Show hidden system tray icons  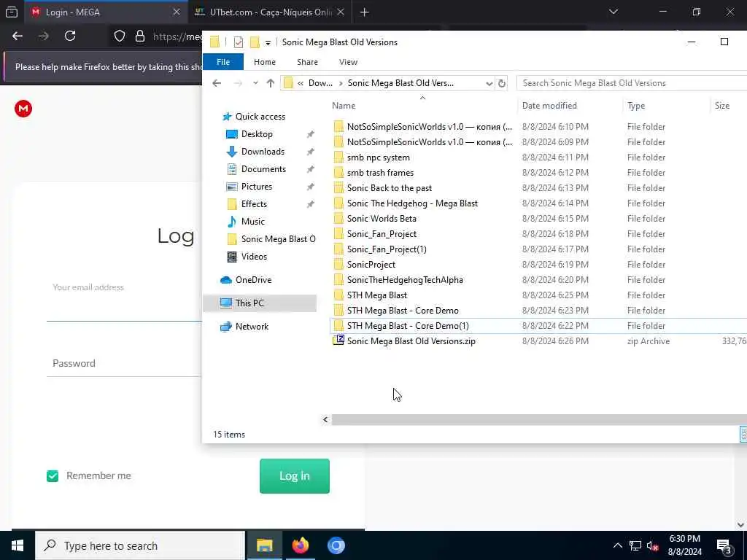click(x=617, y=545)
